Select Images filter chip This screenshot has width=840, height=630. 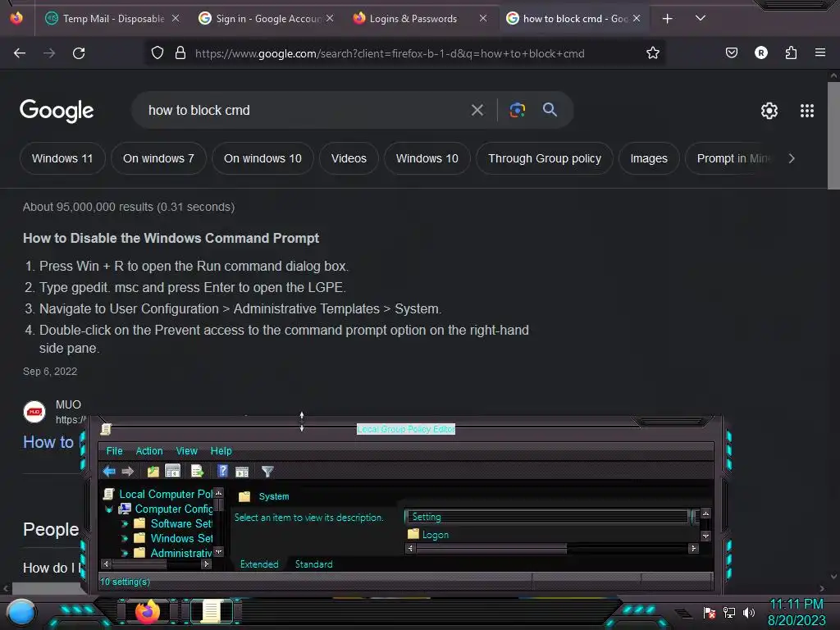click(x=649, y=158)
